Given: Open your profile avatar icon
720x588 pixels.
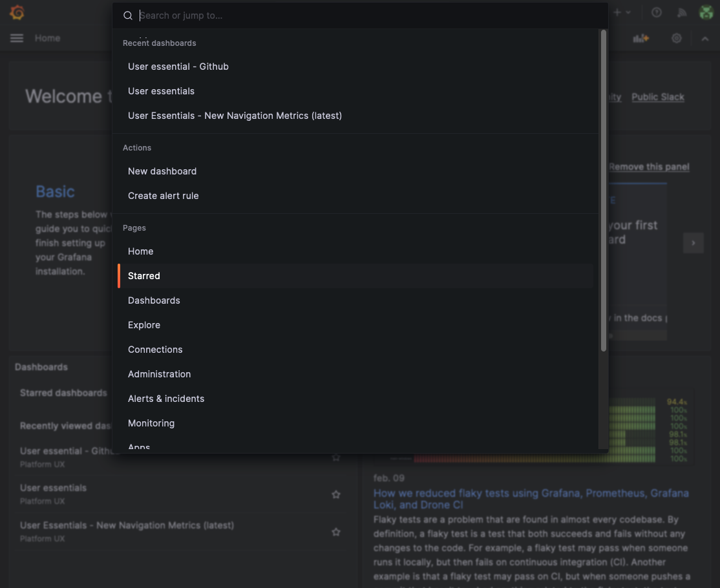Looking at the screenshot, I should tap(706, 12).
